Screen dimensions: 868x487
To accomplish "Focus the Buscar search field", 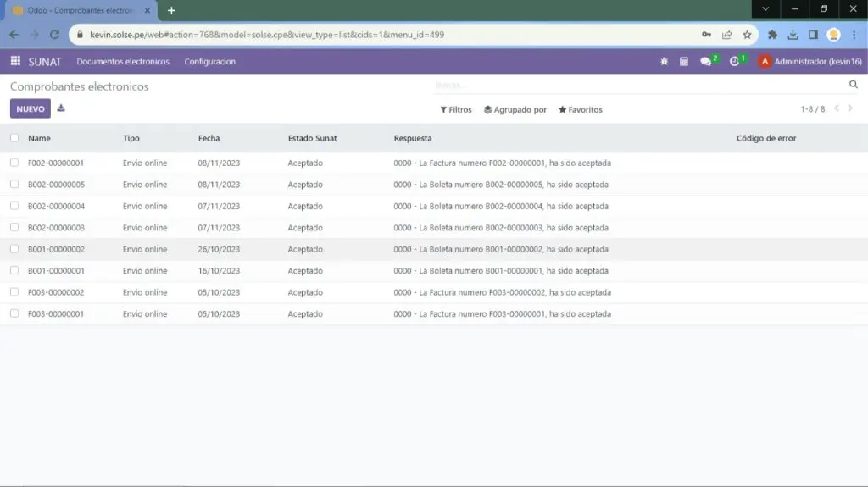I will tap(636, 86).
